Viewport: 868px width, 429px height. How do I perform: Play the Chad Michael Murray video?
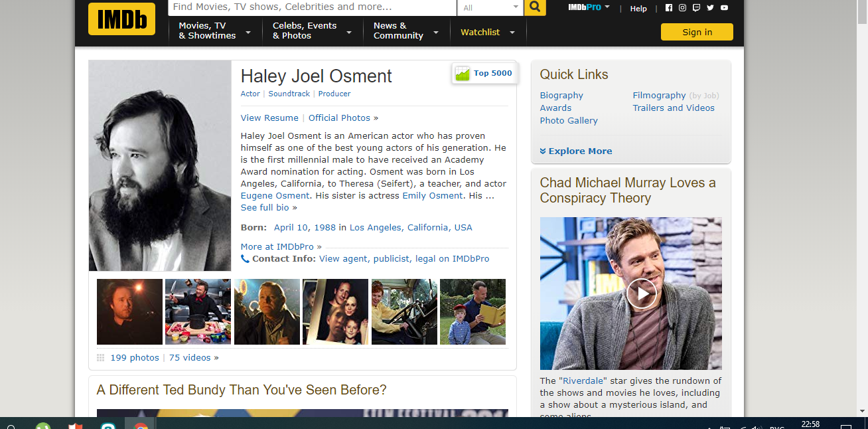tap(641, 294)
